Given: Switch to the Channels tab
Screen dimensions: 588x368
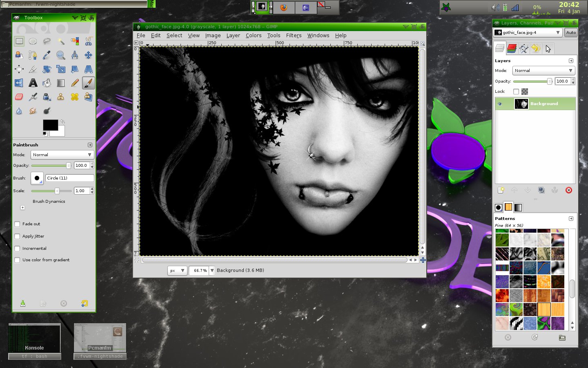Looking at the screenshot, I should 512,49.
